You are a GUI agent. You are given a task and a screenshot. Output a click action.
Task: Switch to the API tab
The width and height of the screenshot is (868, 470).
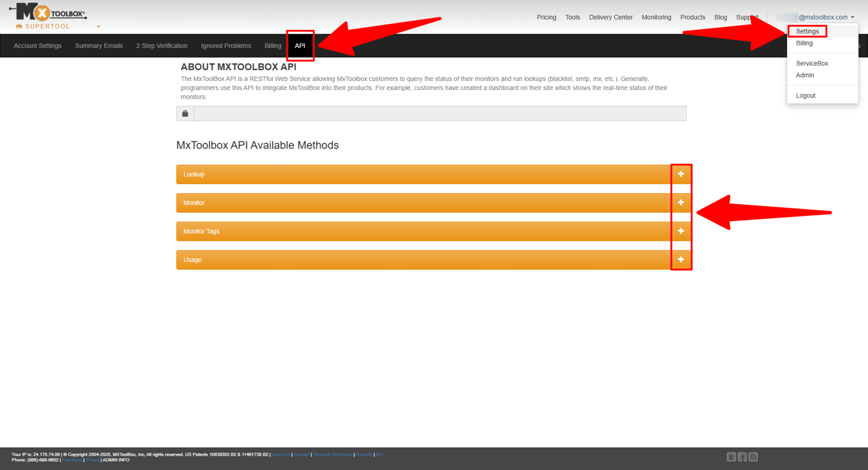tap(300, 45)
